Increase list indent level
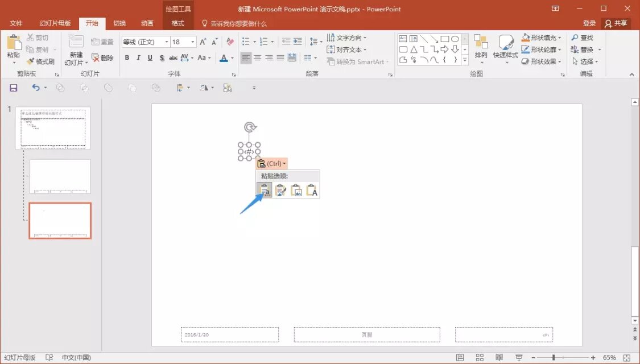The width and height of the screenshot is (640, 364). (298, 42)
